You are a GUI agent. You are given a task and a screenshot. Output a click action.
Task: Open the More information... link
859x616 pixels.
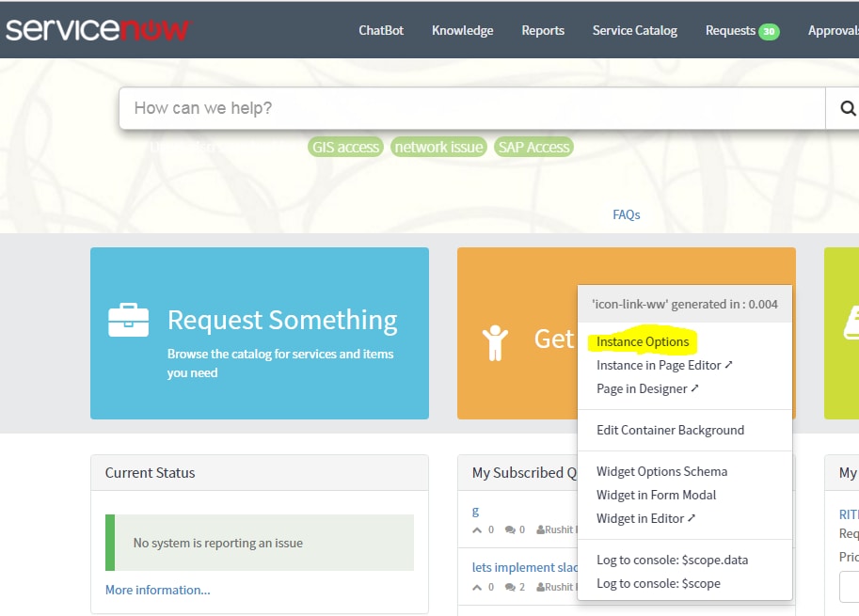[158, 590]
